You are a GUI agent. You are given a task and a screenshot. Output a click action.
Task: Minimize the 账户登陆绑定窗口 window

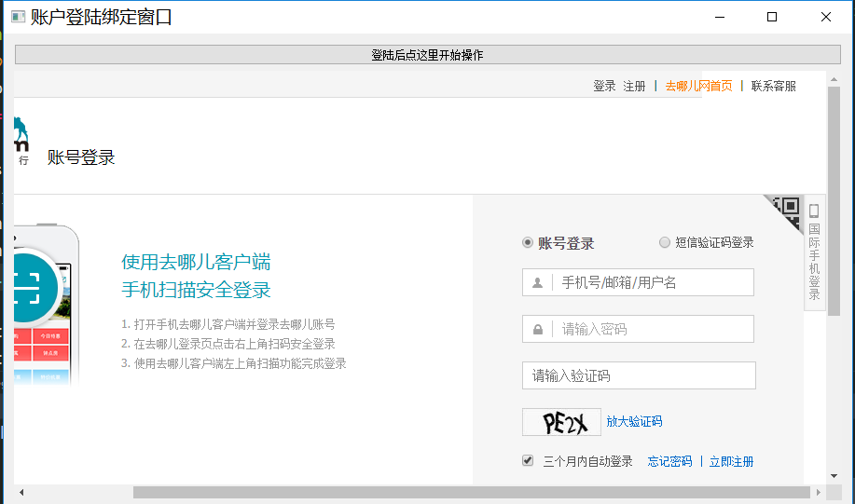[x=720, y=17]
